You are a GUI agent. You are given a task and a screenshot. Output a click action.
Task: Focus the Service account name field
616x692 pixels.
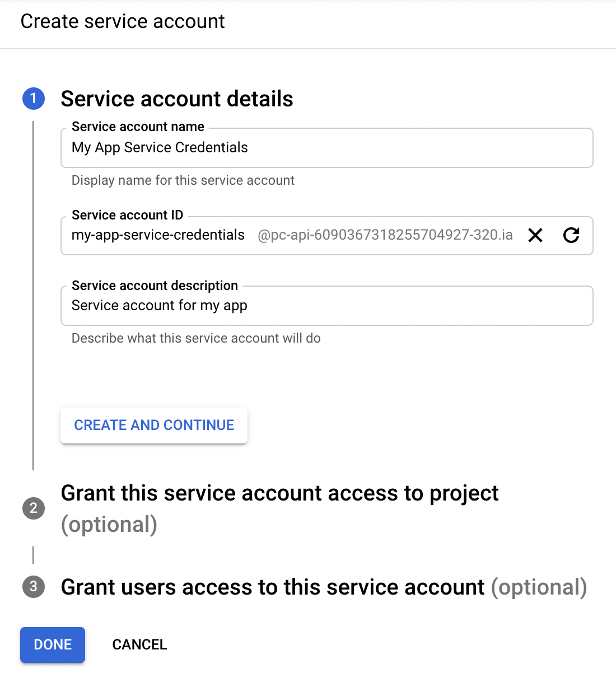[326, 148]
